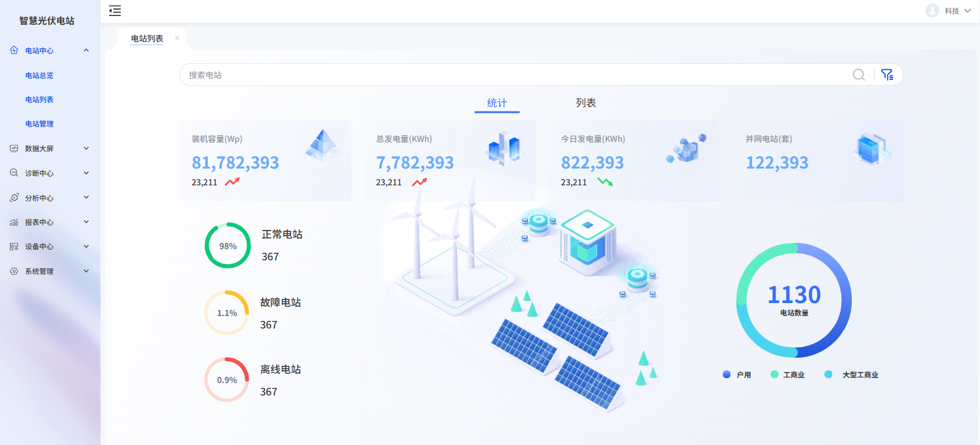Go to 电站管理 in sidebar
Screen dimensions: 980x445
coord(39,124)
